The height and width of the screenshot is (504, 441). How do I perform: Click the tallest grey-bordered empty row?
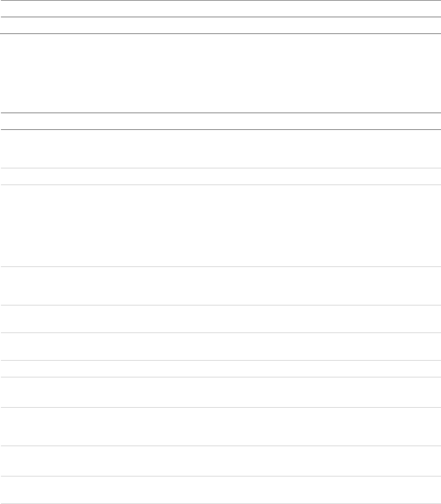tap(220, 225)
